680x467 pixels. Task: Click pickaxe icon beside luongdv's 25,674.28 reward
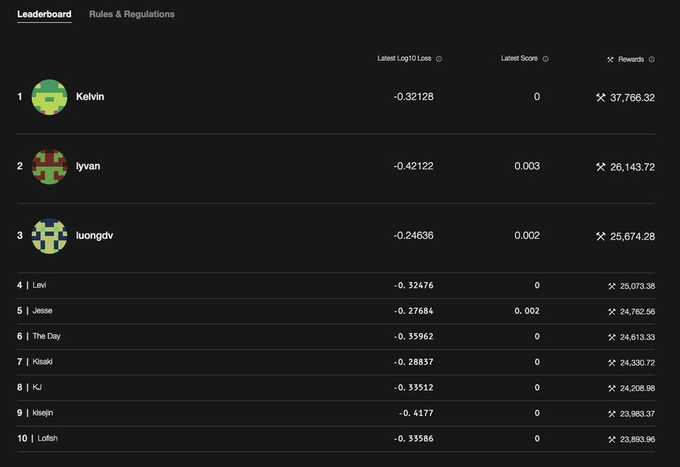point(601,236)
